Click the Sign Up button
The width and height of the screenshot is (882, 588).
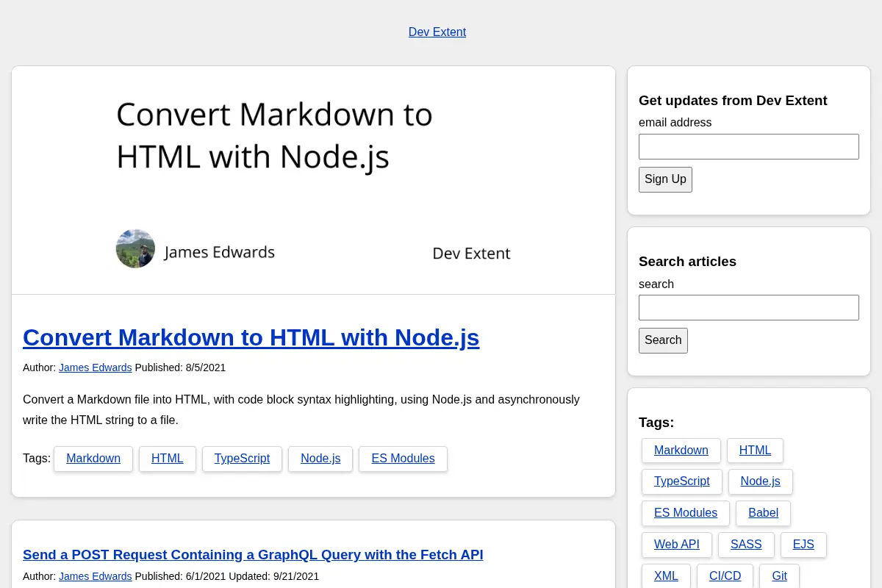coord(665,179)
